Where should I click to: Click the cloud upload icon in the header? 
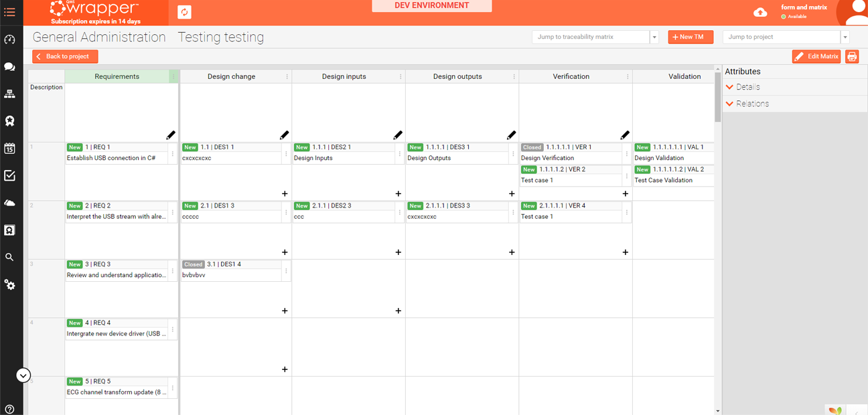point(759,12)
